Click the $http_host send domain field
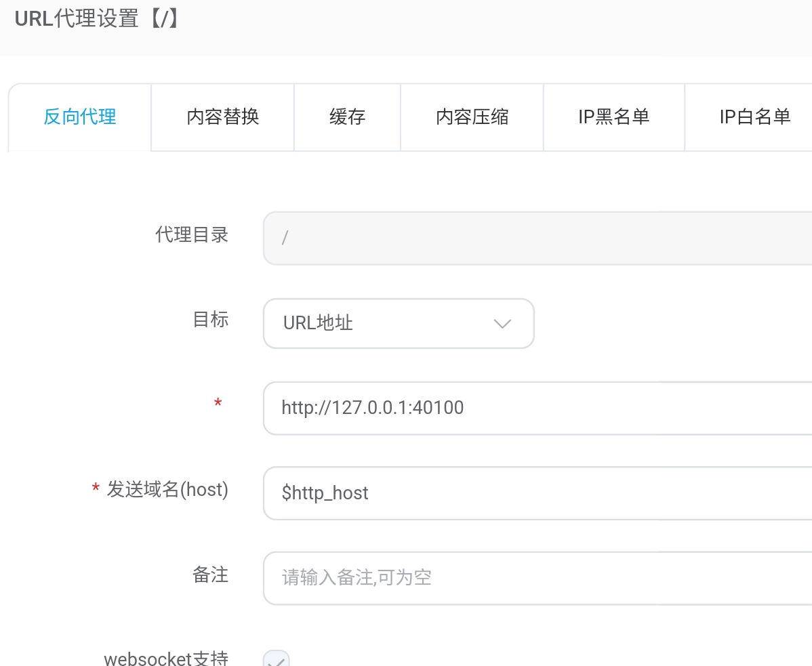Image resolution: width=812 pixels, height=666 pixels. pyautogui.click(x=535, y=493)
